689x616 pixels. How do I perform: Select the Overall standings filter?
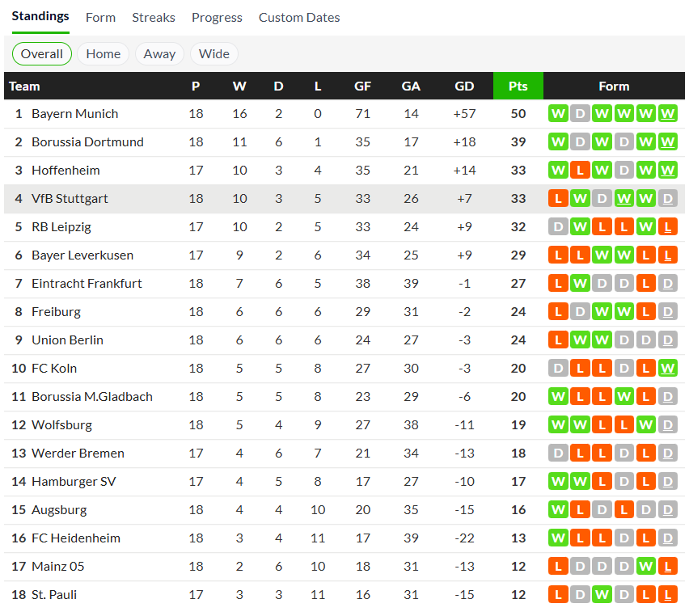(42, 54)
